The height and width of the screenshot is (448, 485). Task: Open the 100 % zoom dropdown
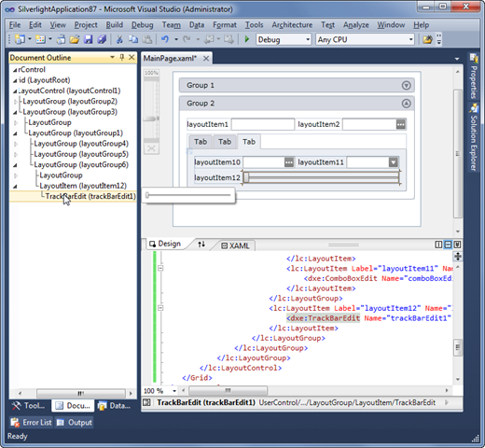tap(174, 391)
